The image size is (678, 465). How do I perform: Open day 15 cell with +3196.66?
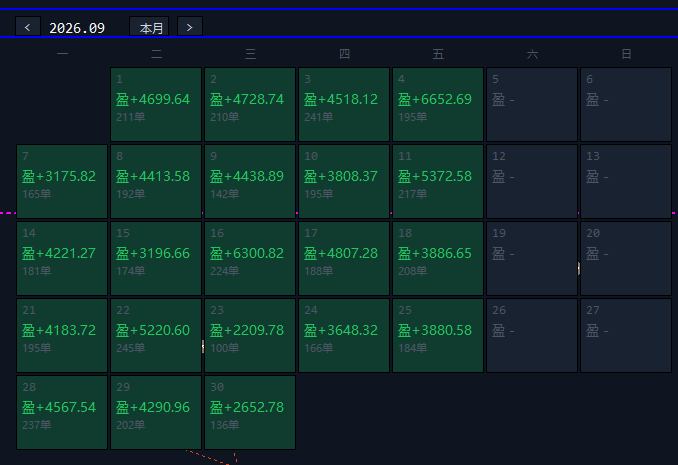(x=156, y=258)
